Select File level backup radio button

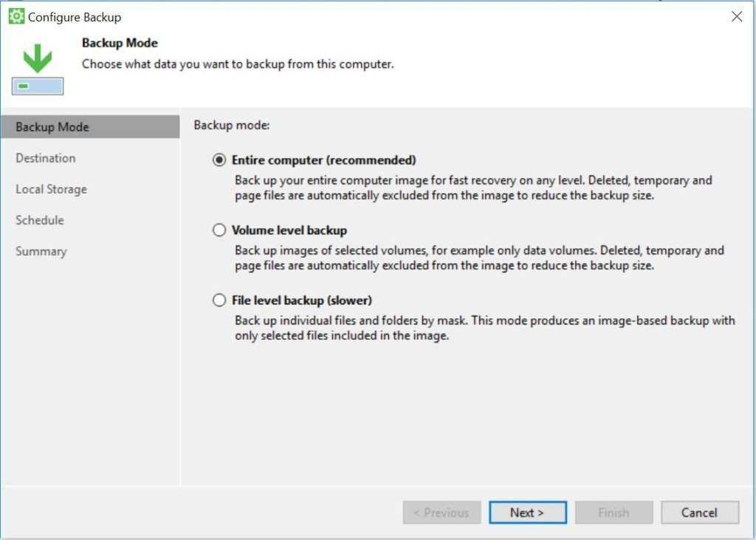(219, 300)
